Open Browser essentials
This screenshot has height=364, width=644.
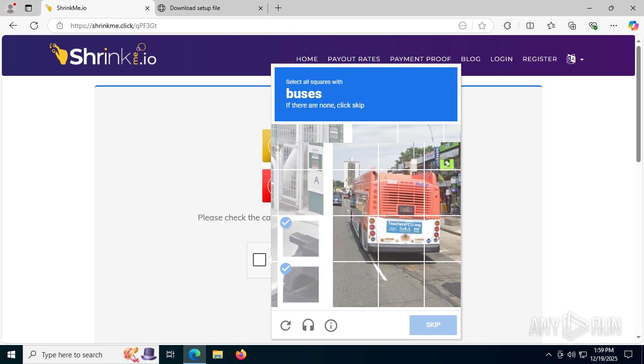[x=593, y=26]
